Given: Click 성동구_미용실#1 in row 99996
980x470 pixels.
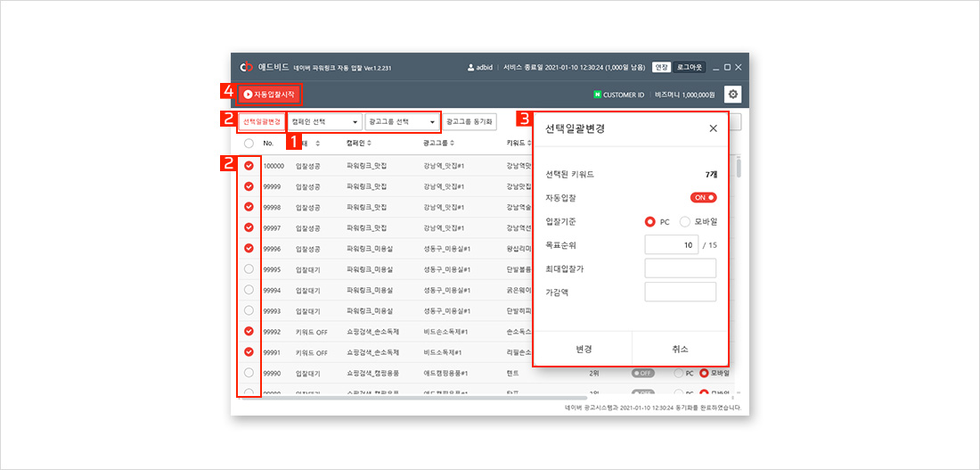Looking at the screenshot, I should [x=447, y=249].
